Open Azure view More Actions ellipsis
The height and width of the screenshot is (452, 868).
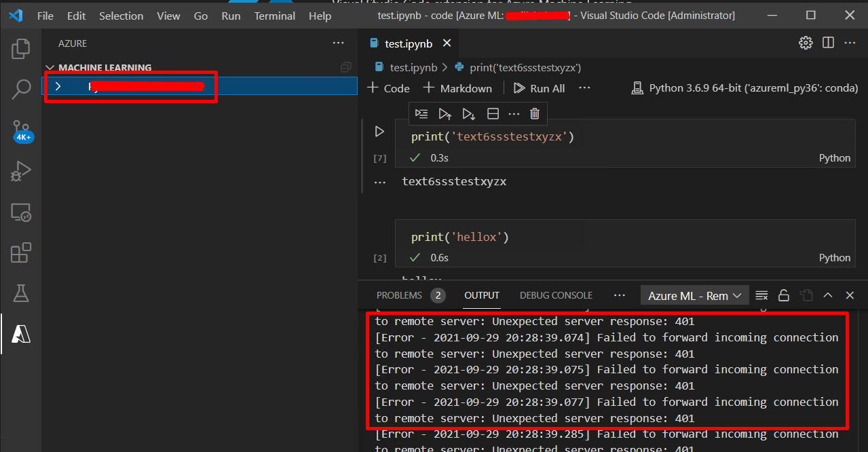click(x=339, y=43)
